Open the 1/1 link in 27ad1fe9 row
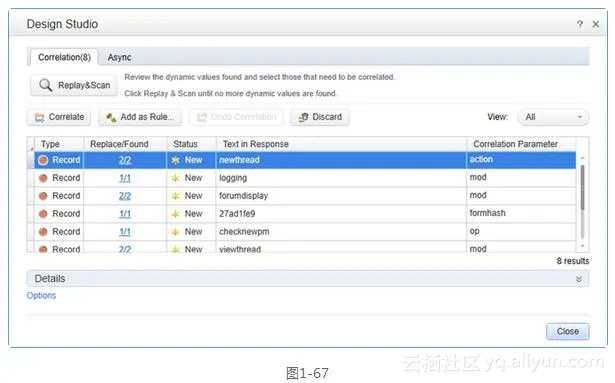The height and width of the screenshot is (383, 615). (125, 214)
